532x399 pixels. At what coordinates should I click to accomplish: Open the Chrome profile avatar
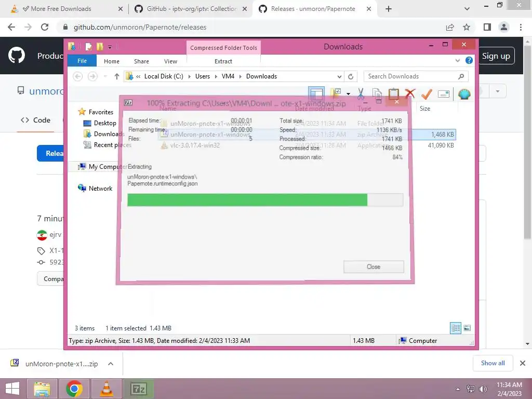point(504,27)
